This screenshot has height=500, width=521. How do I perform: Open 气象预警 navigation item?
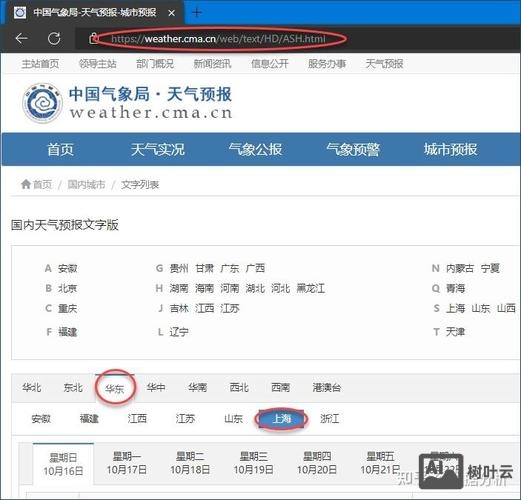[353, 149]
